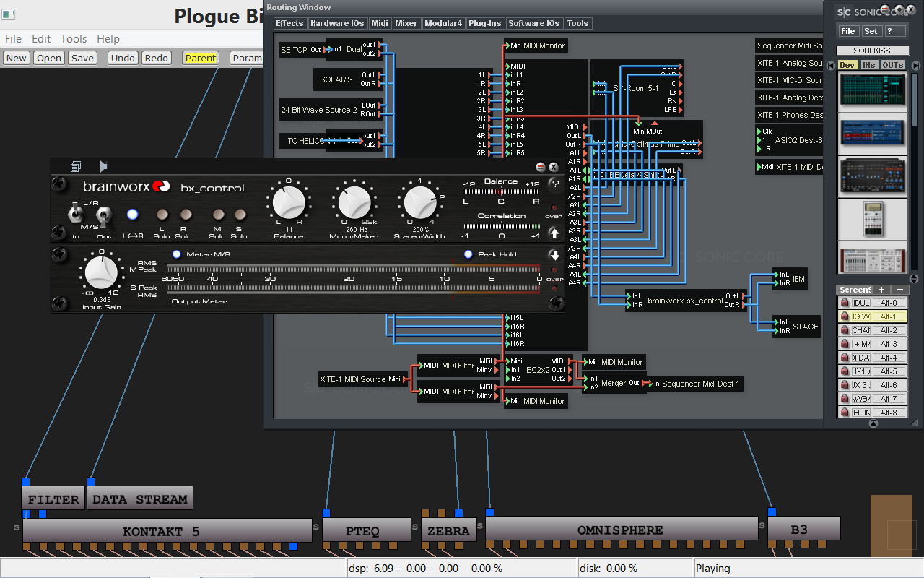Open the Plogue Bidule Help menu
The height and width of the screenshot is (578, 924).
click(108, 39)
